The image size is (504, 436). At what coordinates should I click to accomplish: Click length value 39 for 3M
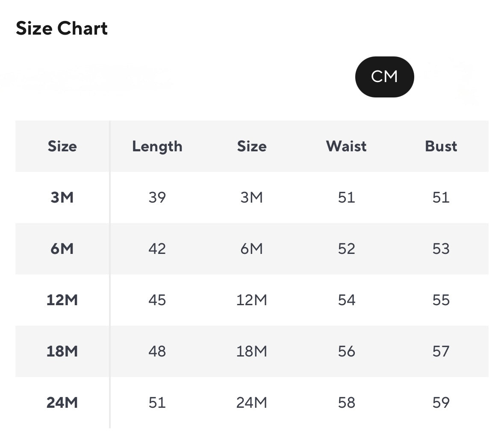tap(157, 197)
